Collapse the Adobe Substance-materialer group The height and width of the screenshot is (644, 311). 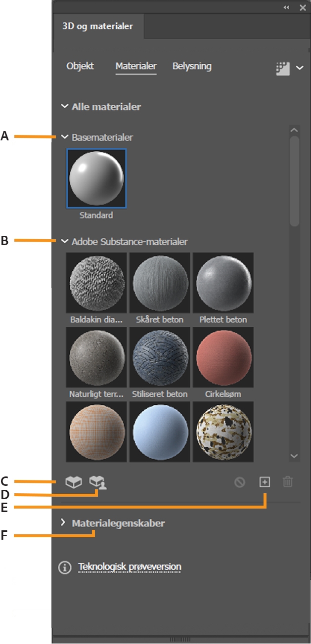click(64, 241)
